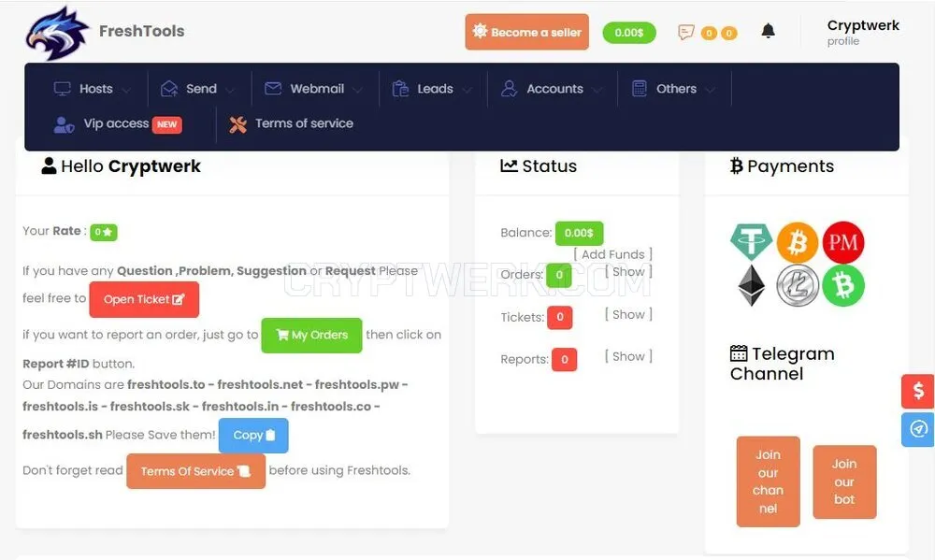Image resolution: width=935 pixels, height=560 pixels.
Task: Click the Hello Cryptwerk user icon
Action: tap(49, 165)
